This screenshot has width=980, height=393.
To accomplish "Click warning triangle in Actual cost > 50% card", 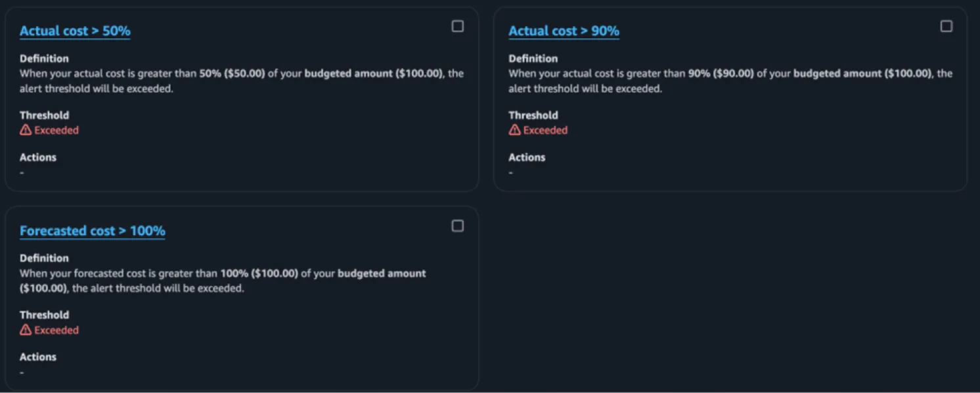I will coord(26,130).
